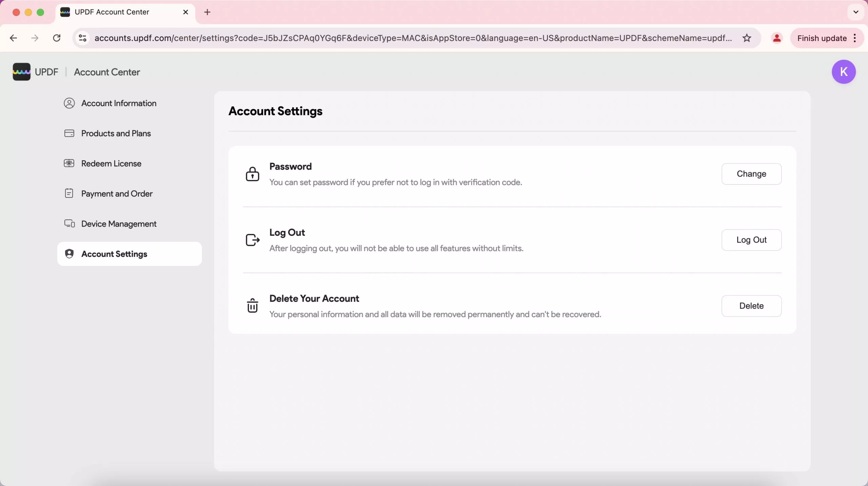Click the password lock icon
This screenshot has width=868, height=486.
[x=252, y=174]
